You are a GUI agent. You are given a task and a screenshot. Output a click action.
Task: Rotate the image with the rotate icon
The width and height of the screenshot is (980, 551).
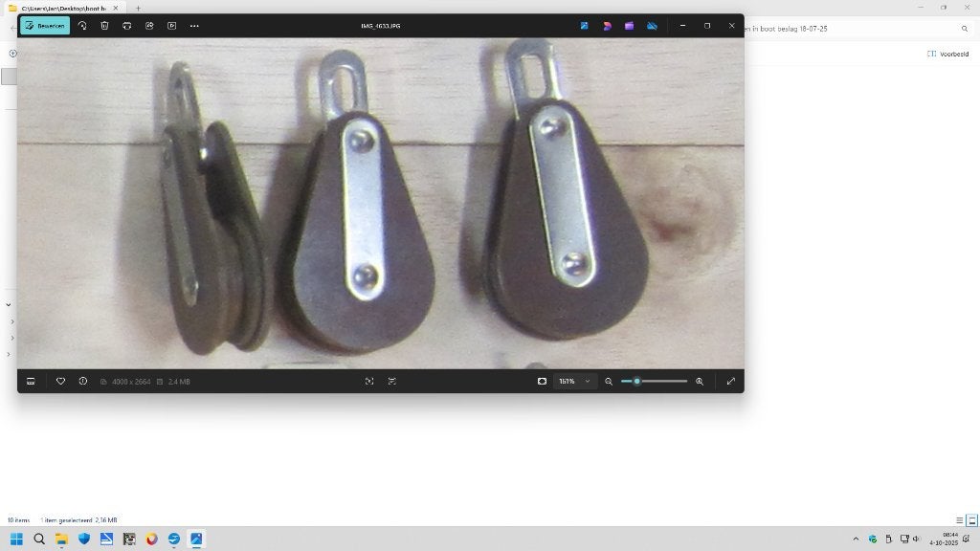[x=82, y=26]
